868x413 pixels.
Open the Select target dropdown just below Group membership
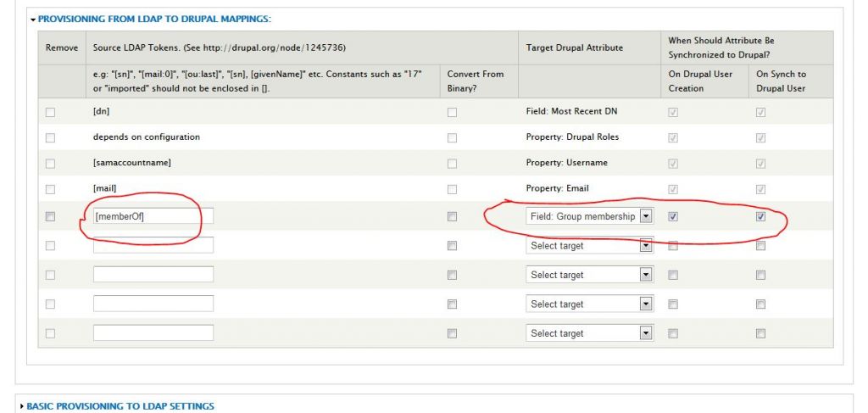point(589,246)
